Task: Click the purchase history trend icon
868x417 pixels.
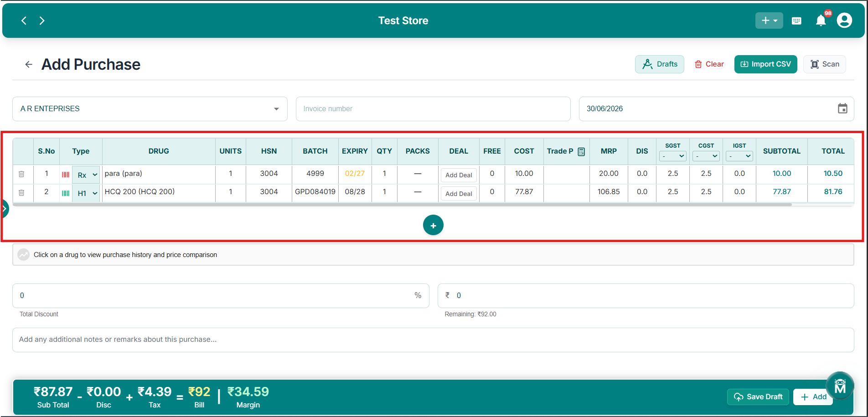Action: point(24,255)
